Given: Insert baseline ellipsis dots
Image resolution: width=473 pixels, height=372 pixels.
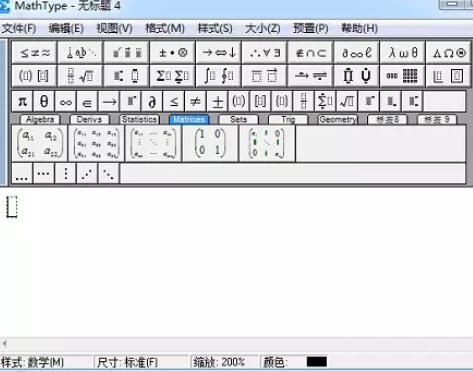Looking at the screenshot, I should tap(22, 174).
